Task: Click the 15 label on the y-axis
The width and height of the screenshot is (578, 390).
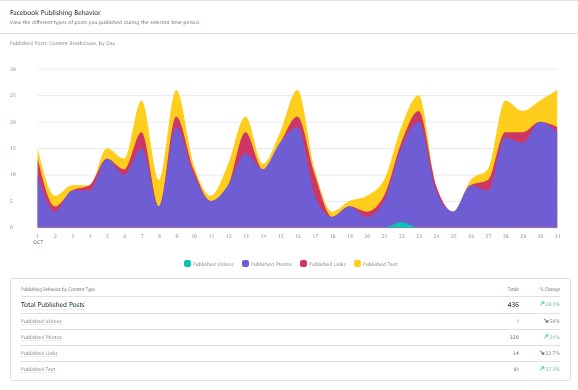Action: pos(13,148)
